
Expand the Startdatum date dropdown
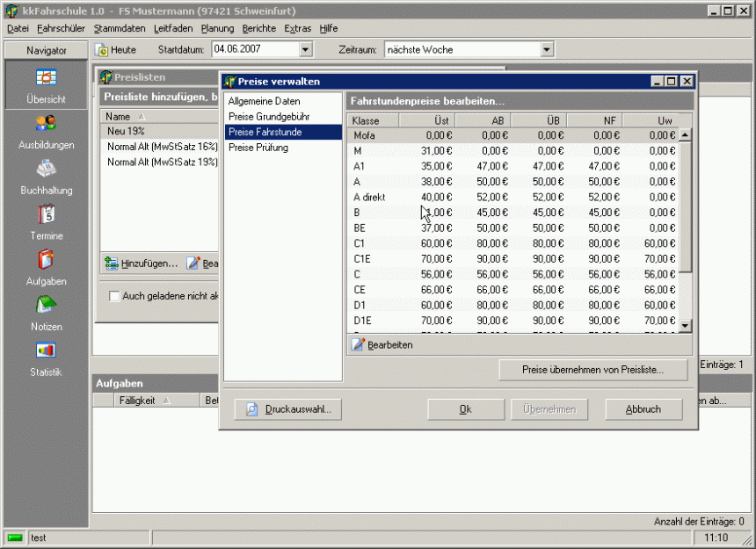tap(306, 50)
